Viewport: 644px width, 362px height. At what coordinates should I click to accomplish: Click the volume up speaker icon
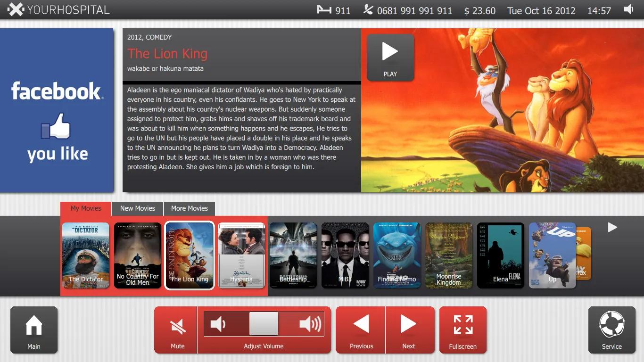tap(310, 324)
